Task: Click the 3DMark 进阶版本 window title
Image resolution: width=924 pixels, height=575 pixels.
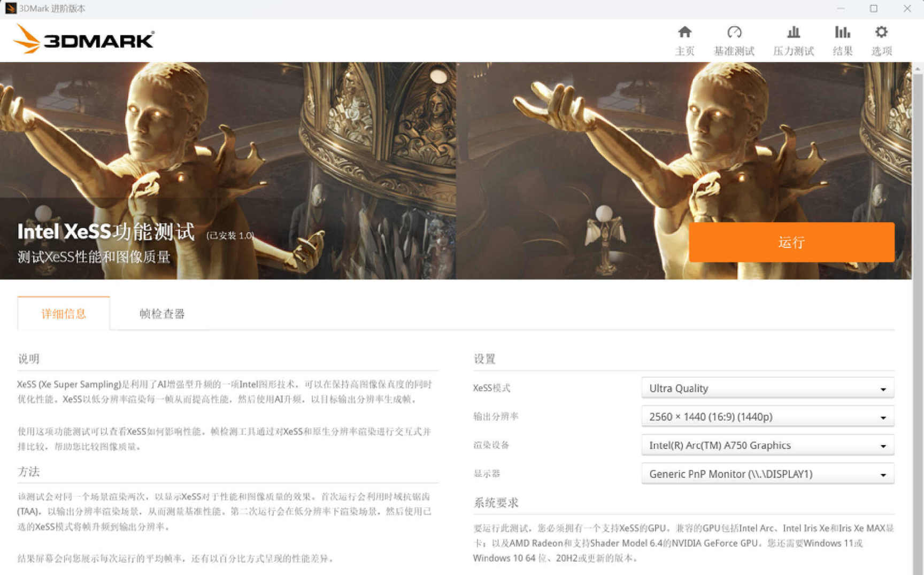Action: tap(52, 9)
